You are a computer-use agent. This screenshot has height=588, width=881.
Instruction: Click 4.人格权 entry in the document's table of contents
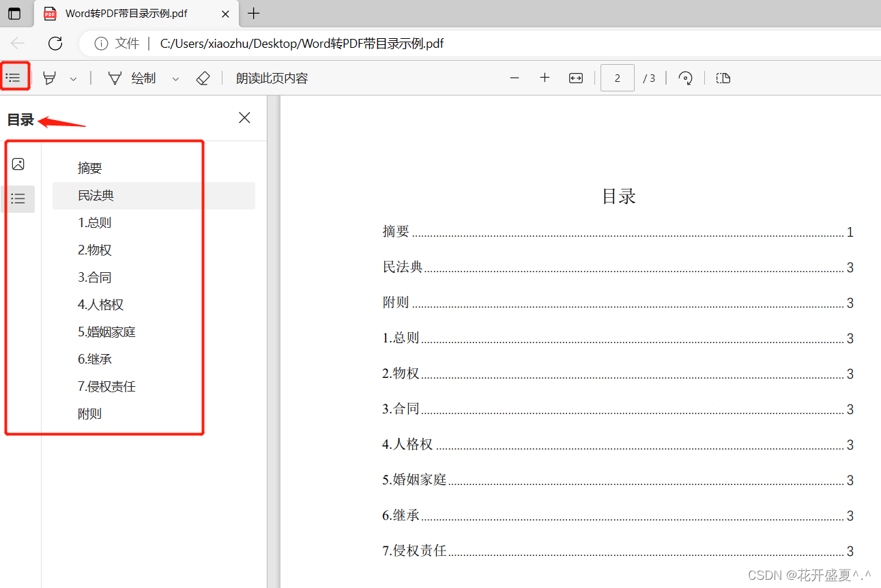[x=618, y=445]
